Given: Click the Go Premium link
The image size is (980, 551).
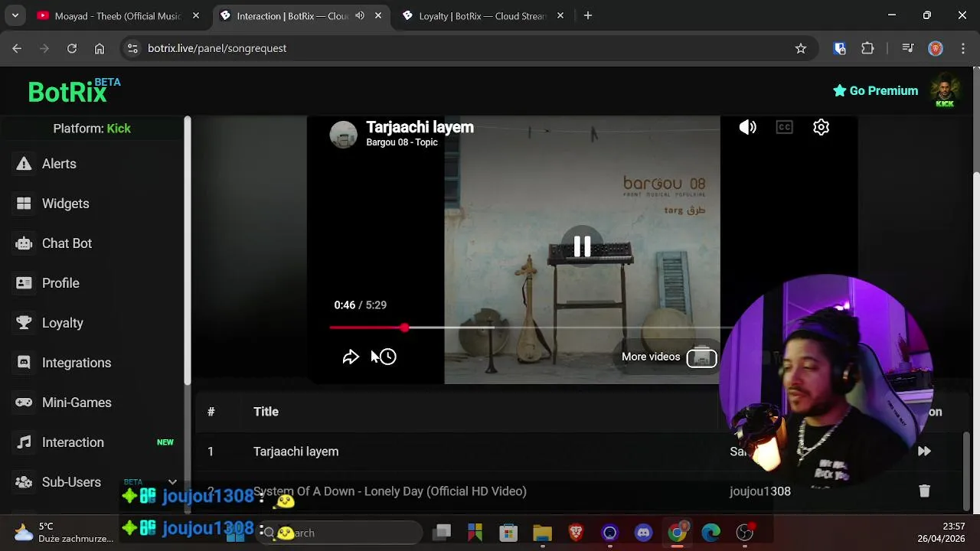Looking at the screenshot, I should pyautogui.click(x=875, y=90).
